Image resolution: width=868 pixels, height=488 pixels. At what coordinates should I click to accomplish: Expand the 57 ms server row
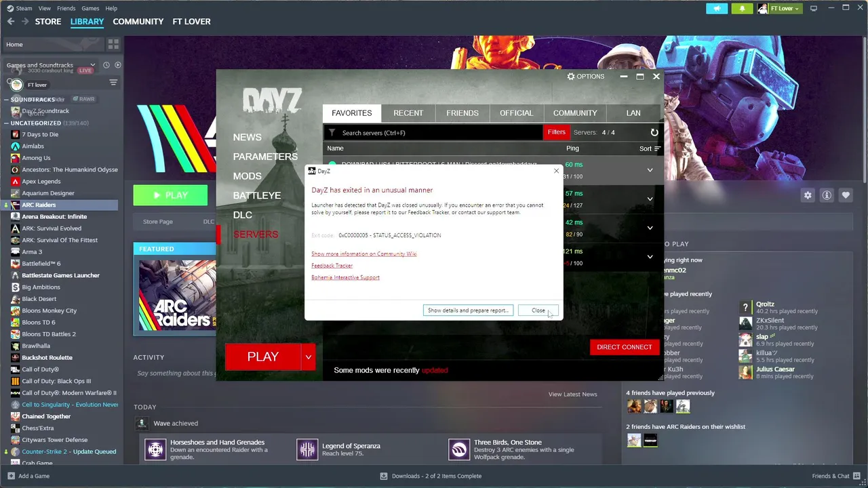click(x=650, y=199)
